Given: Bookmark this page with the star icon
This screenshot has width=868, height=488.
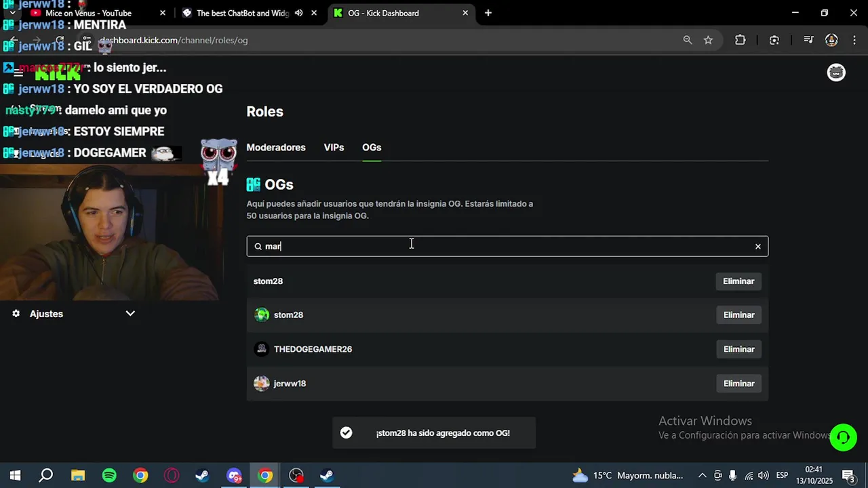Looking at the screenshot, I should click(x=708, y=40).
